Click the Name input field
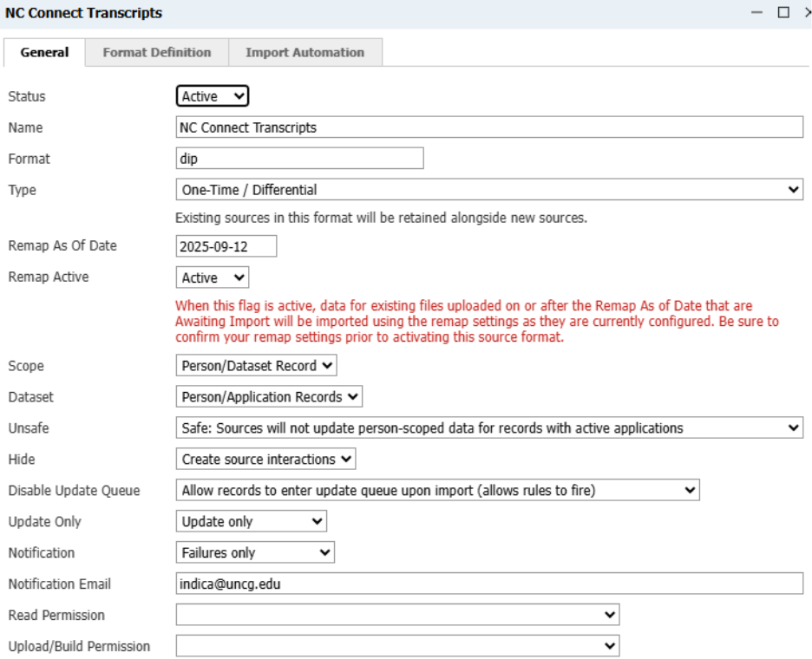The image size is (812, 659). coord(489,127)
